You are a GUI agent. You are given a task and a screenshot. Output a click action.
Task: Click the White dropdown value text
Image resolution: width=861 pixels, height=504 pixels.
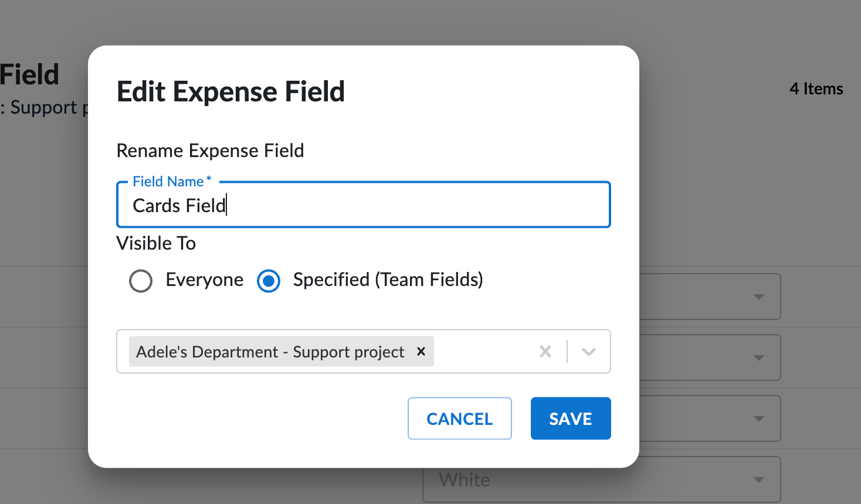click(465, 480)
